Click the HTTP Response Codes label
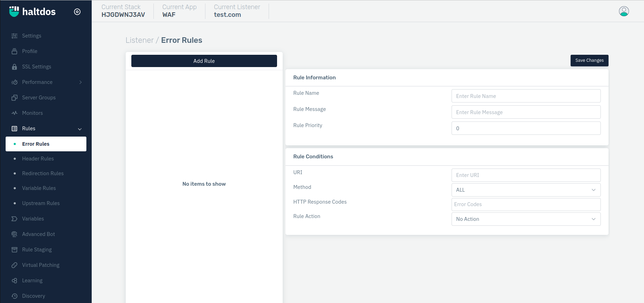 tap(320, 202)
